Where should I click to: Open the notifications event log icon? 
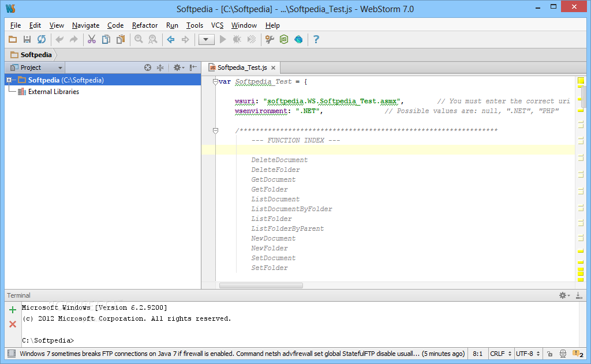577,354
